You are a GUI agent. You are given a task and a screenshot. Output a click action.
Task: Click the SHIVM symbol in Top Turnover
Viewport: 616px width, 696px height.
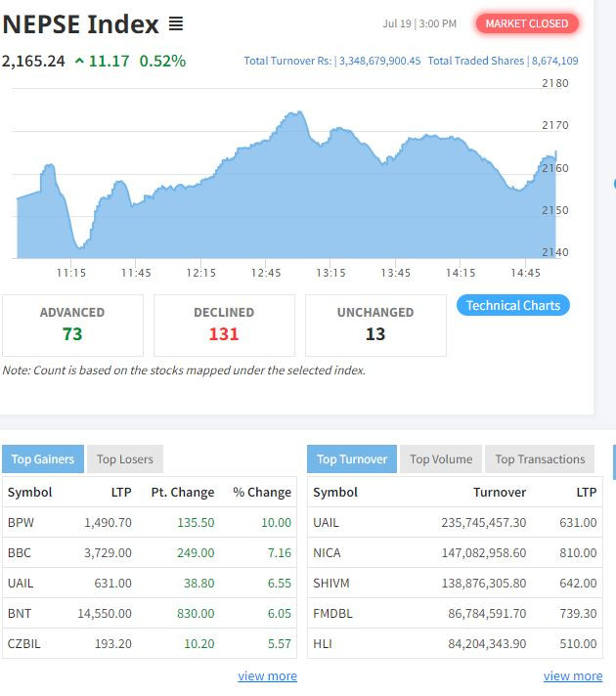pos(331,583)
